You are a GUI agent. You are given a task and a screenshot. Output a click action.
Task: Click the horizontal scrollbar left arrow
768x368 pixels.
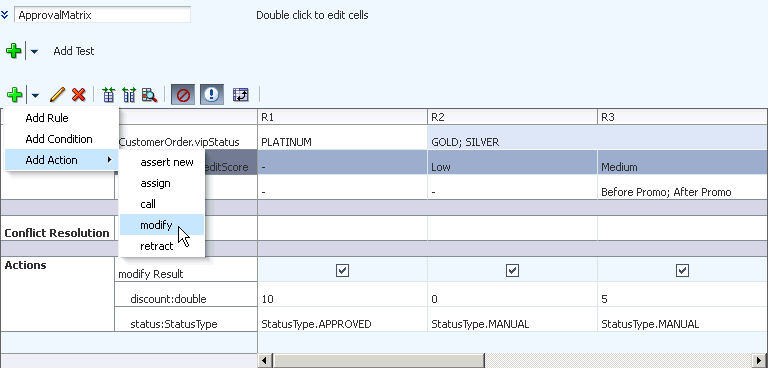point(264,360)
